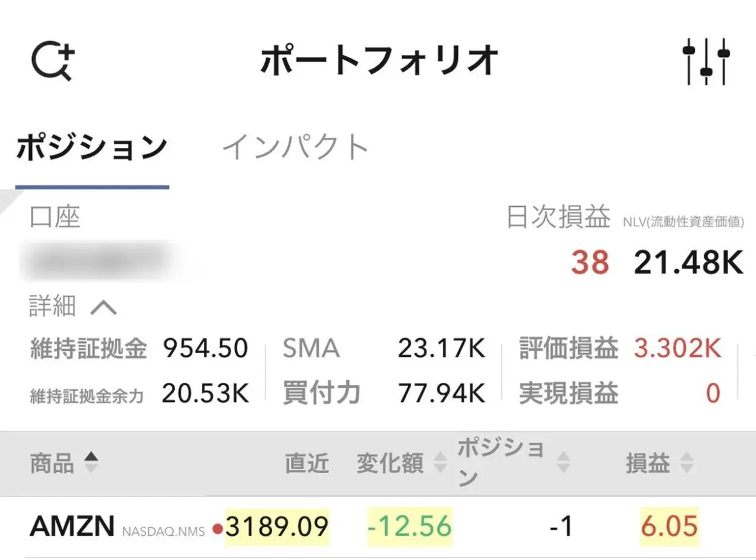Tap the 評価損益 value 3.302K
Viewport: 756px width, 560px height.
coord(677,348)
